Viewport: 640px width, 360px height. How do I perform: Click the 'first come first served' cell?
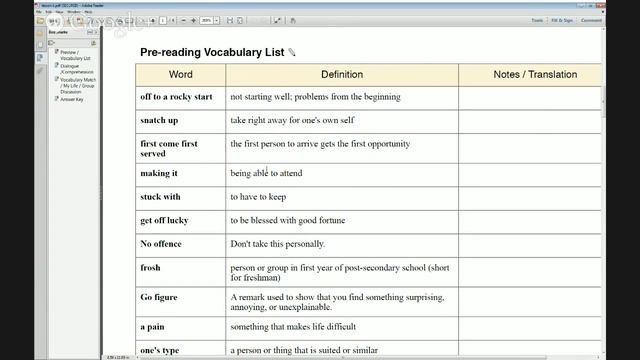[x=180, y=149]
